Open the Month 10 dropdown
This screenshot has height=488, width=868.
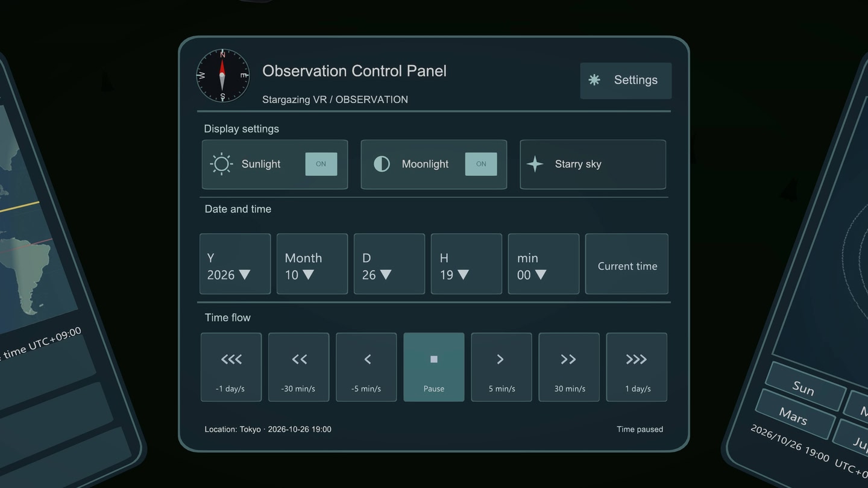(312, 264)
